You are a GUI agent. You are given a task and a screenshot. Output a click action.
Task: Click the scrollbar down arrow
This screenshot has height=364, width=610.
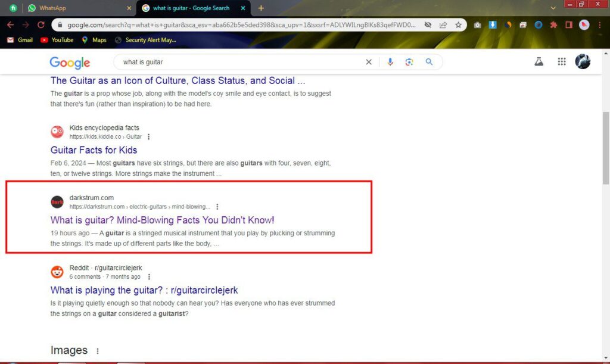(606, 358)
